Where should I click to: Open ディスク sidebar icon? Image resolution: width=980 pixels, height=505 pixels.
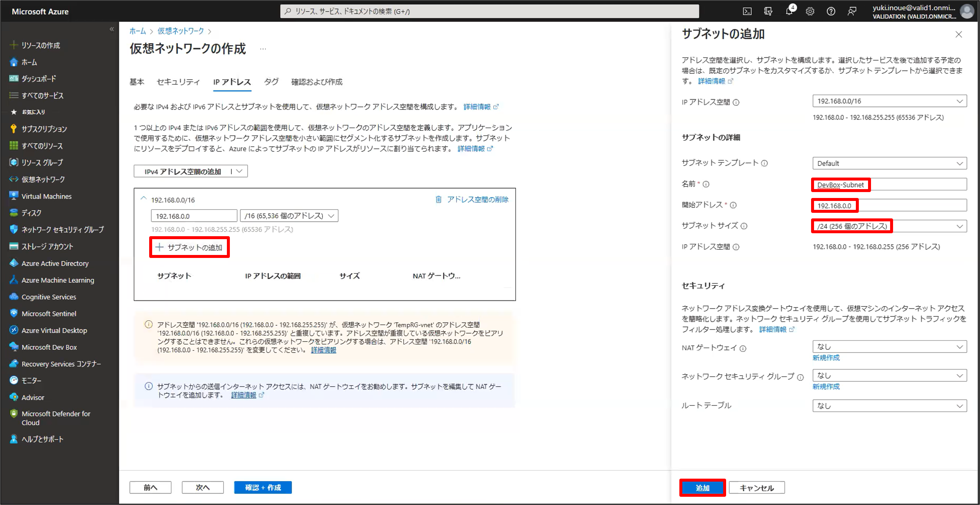click(x=14, y=212)
